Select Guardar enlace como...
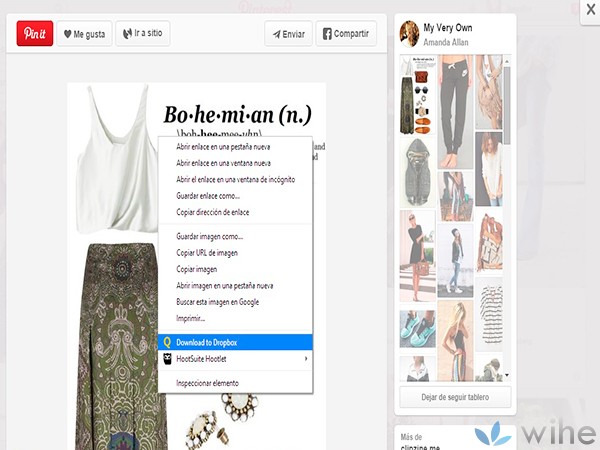 tap(235, 196)
